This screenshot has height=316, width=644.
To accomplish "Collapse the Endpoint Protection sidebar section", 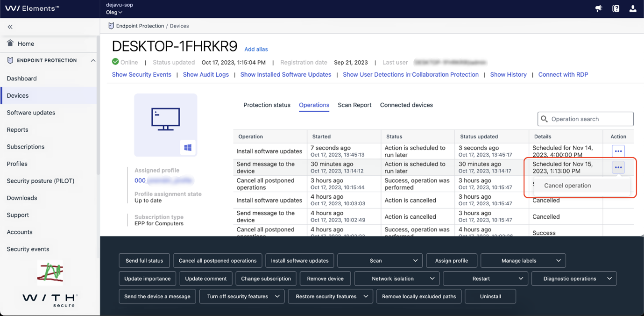I will click(x=93, y=60).
